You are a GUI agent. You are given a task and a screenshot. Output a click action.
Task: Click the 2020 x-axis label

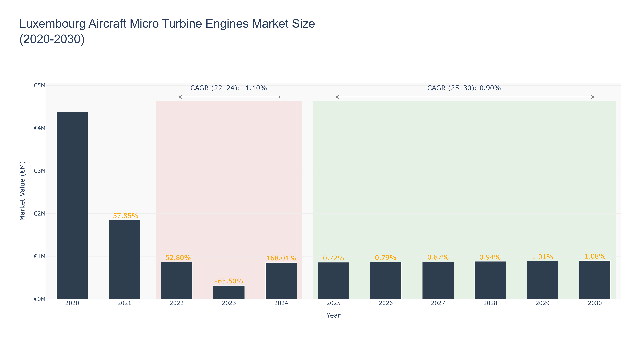click(72, 303)
